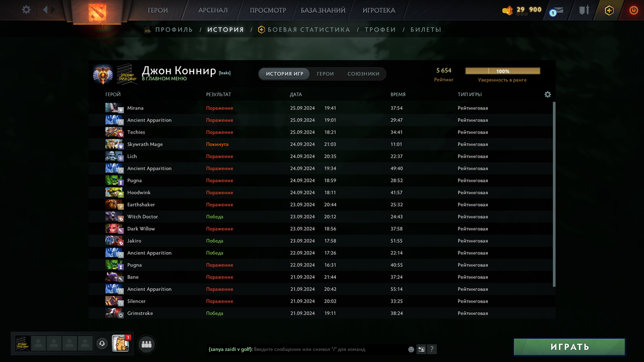Open Ancient Apparition match lasting 55:14
The height and width of the screenshot is (362, 644).
[322, 289]
